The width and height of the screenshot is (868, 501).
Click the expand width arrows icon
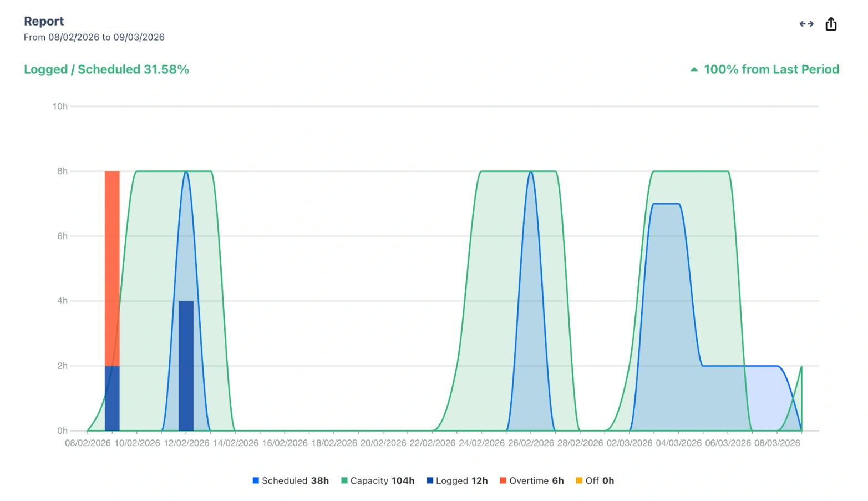(806, 24)
